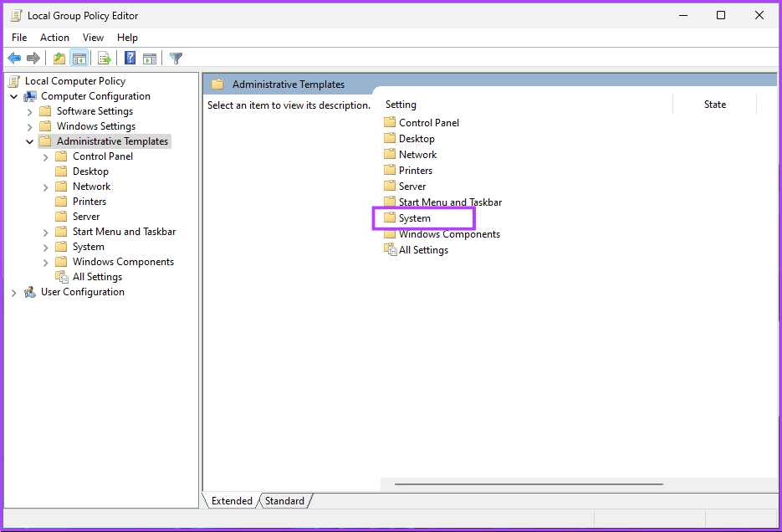Viewport: 782px width, 532px height.
Task: Click the Setting column header
Action: (x=400, y=104)
